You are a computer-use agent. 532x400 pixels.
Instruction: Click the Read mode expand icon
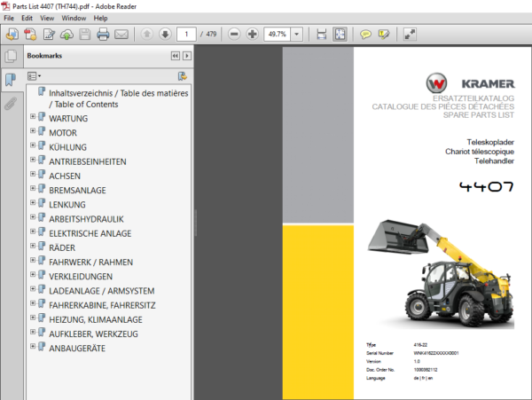410,35
